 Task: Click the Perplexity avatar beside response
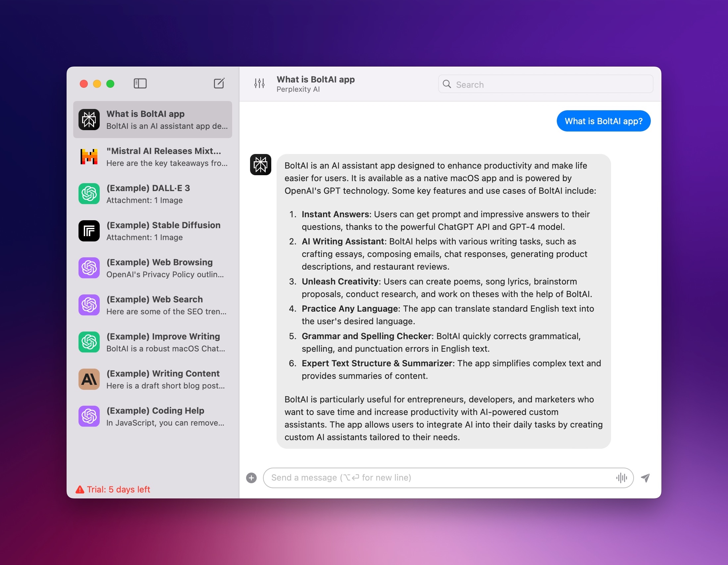(x=260, y=165)
